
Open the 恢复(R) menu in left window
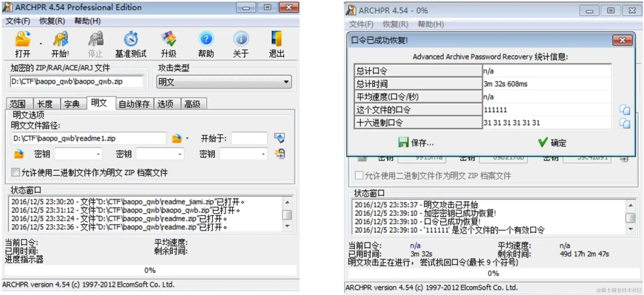click(52, 21)
